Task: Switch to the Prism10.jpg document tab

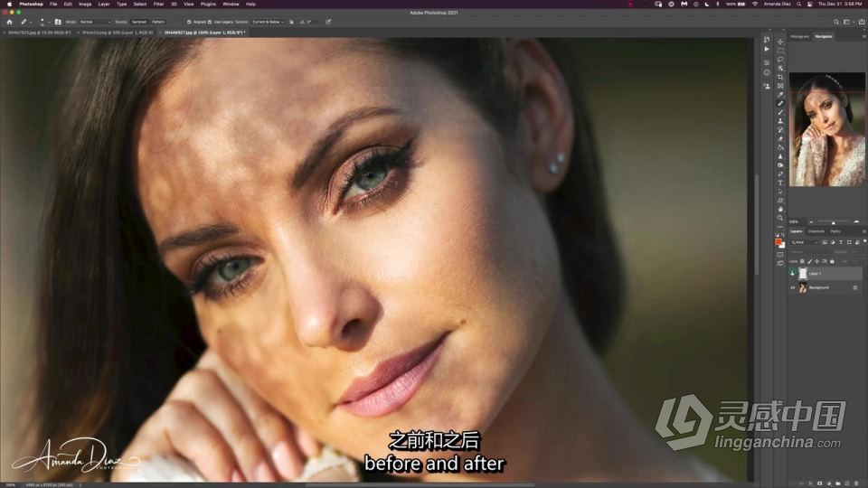Action: pos(118,33)
